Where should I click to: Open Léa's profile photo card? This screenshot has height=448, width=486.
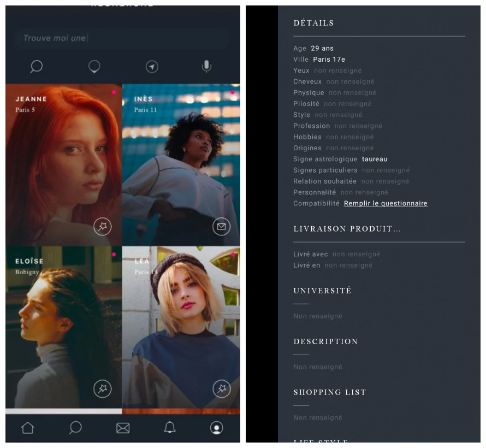pyautogui.click(x=181, y=327)
